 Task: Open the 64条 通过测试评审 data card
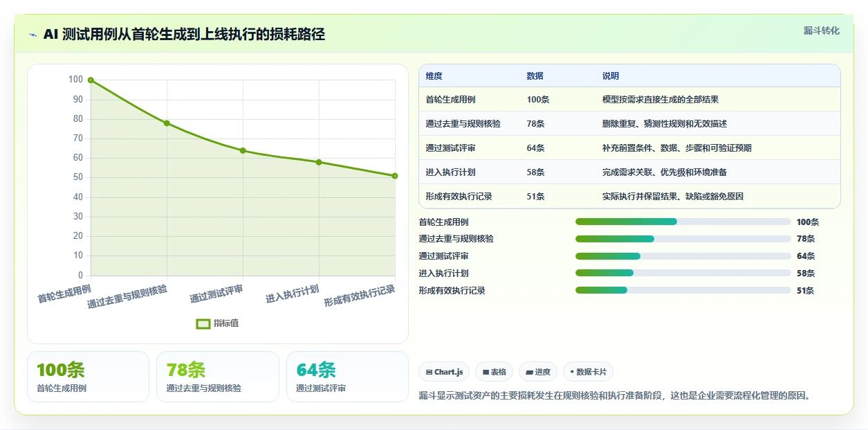click(x=347, y=377)
